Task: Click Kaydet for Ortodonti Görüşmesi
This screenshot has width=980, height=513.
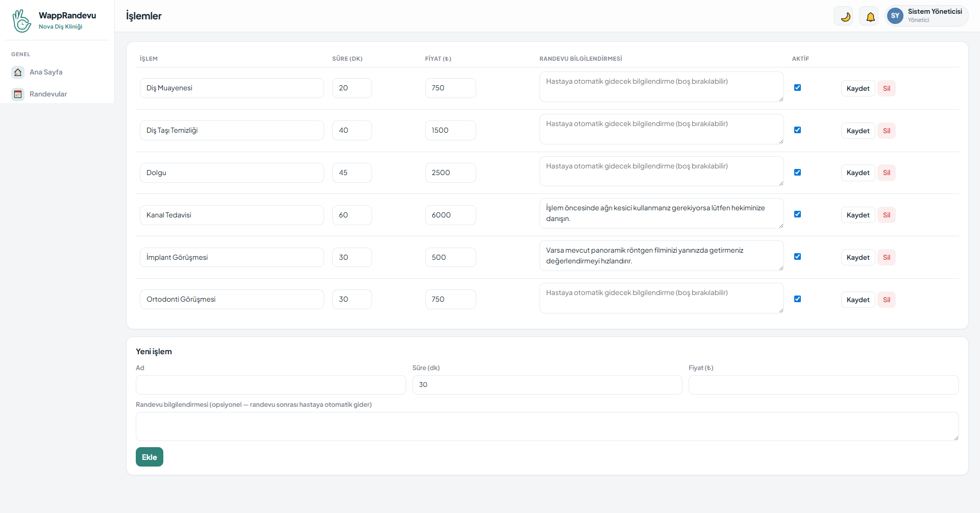Action: [x=857, y=300]
